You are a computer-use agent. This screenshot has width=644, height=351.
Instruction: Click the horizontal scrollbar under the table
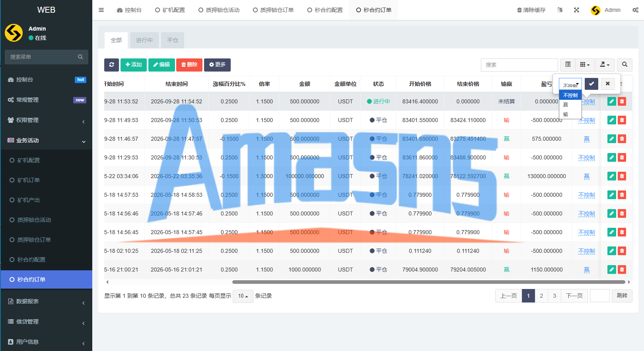429,282
